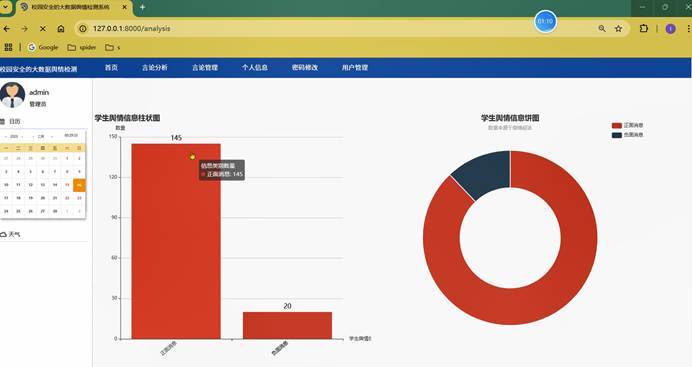
Task: Open the 用户管理 navigation item
Action: (x=355, y=67)
